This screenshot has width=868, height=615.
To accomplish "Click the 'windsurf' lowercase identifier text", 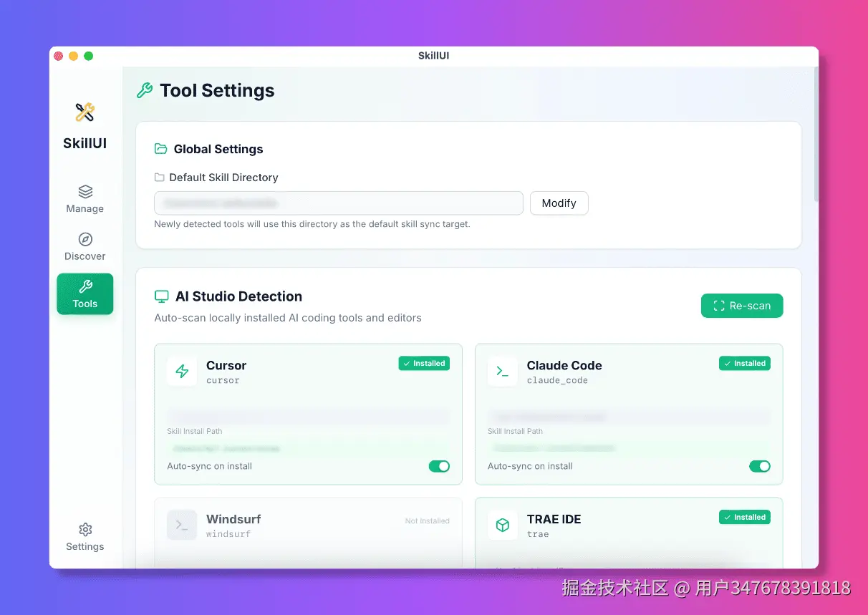I will (228, 534).
